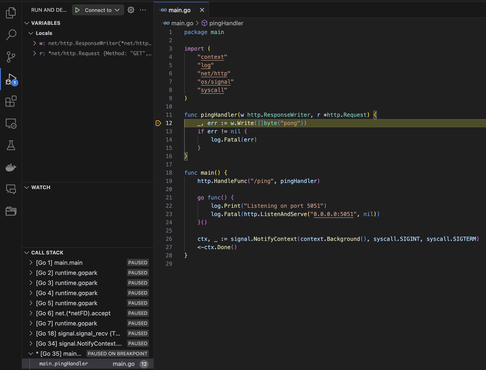This screenshot has width=486, height=370.
Task: Collapse goroutine Go 35 main
Action: click(x=31, y=353)
